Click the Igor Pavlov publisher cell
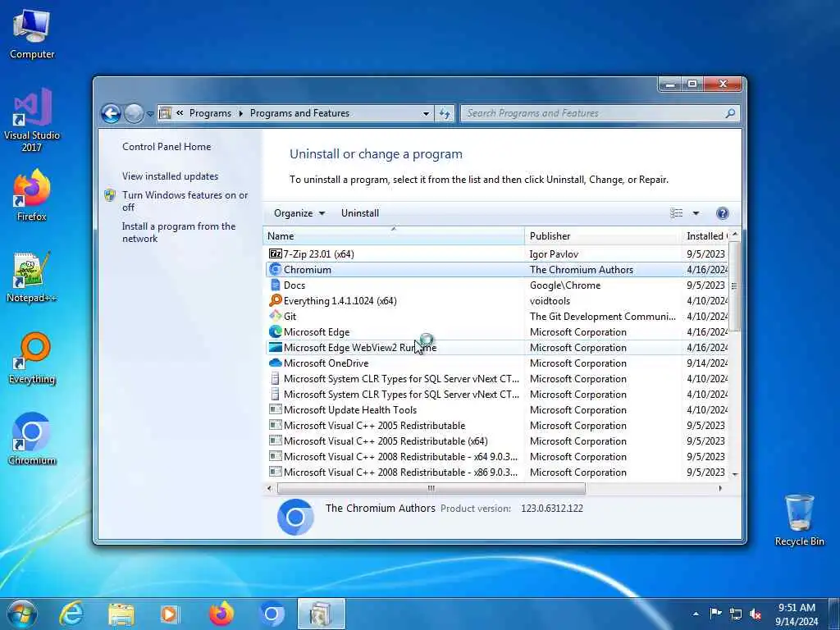 pos(554,254)
